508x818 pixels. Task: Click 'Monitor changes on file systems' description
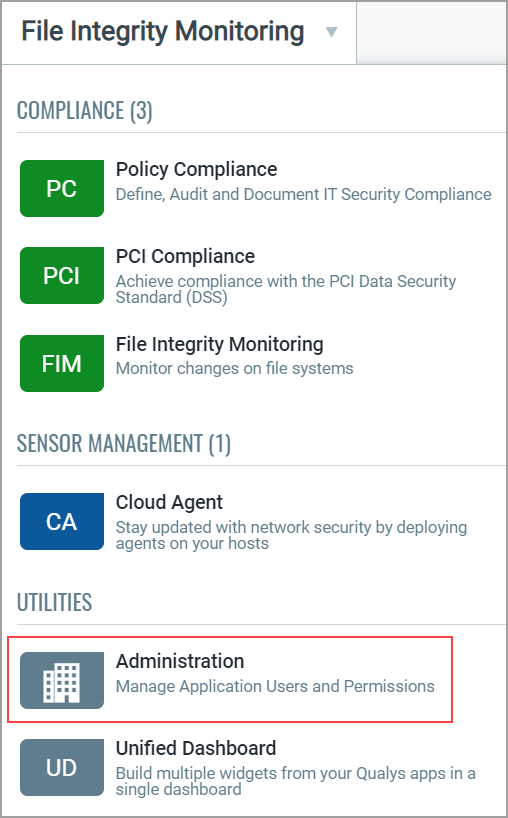click(x=234, y=368)
